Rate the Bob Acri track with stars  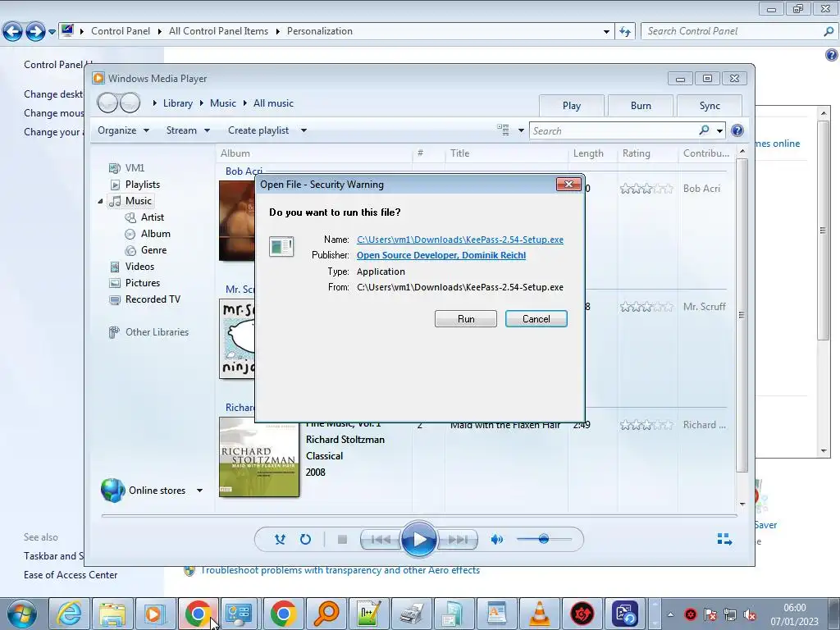coord(646,189)
